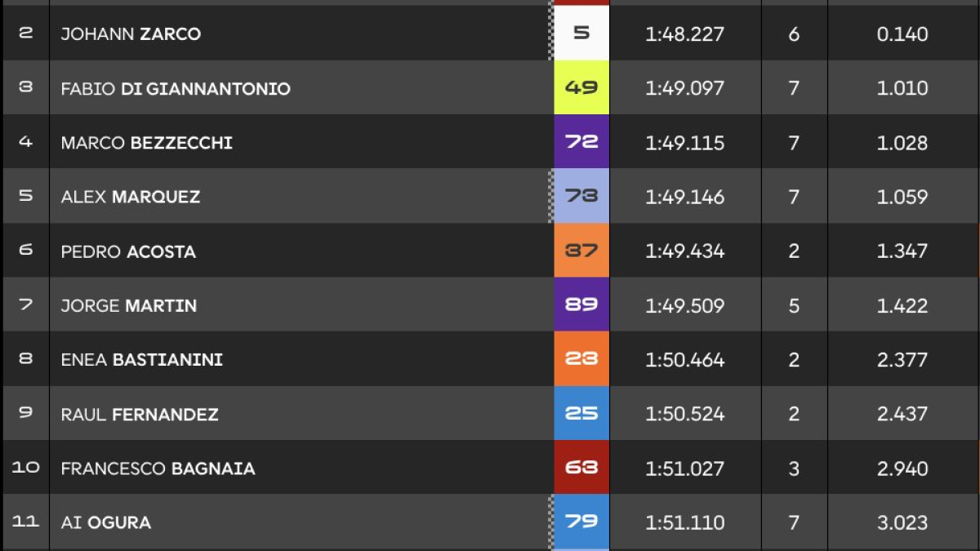
Task: Click the yellow number 49 badge
Action: 581,87
